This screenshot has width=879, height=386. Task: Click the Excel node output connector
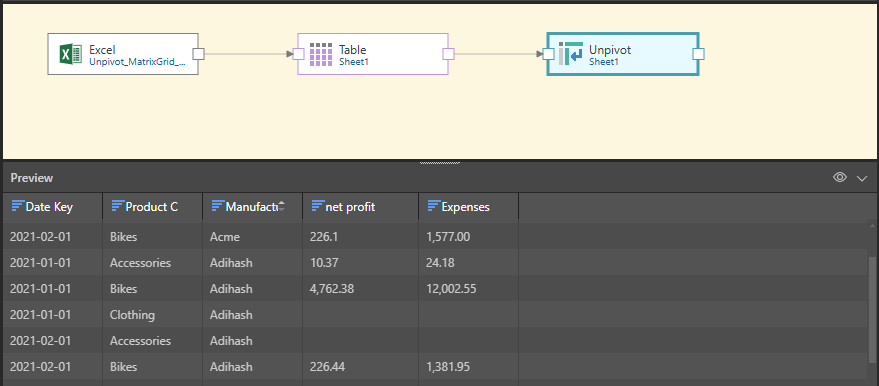pyautogui.click(x=198, y=54)
